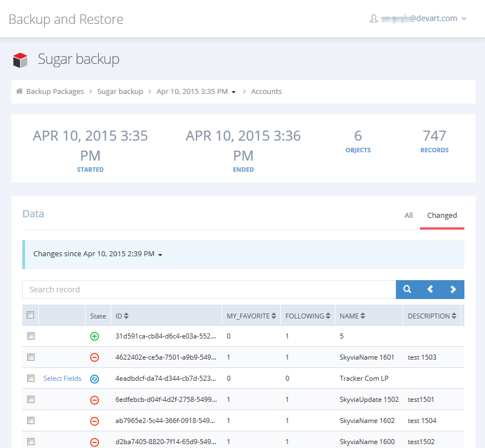Click the Select Fields link
Image resolution: width=485 pixels, height=448 pixels.
tap(62, 379)
